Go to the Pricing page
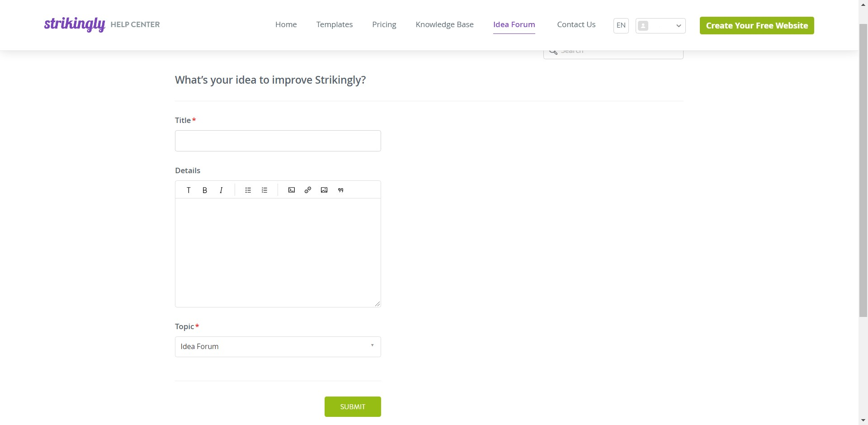Screen dimensions: 868x425 384,24
